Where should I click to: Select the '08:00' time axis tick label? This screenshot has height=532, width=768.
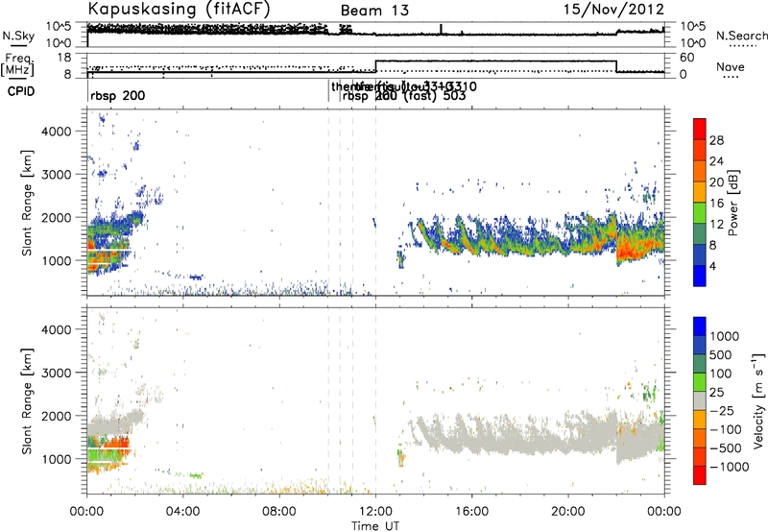(x=279, y=512)
